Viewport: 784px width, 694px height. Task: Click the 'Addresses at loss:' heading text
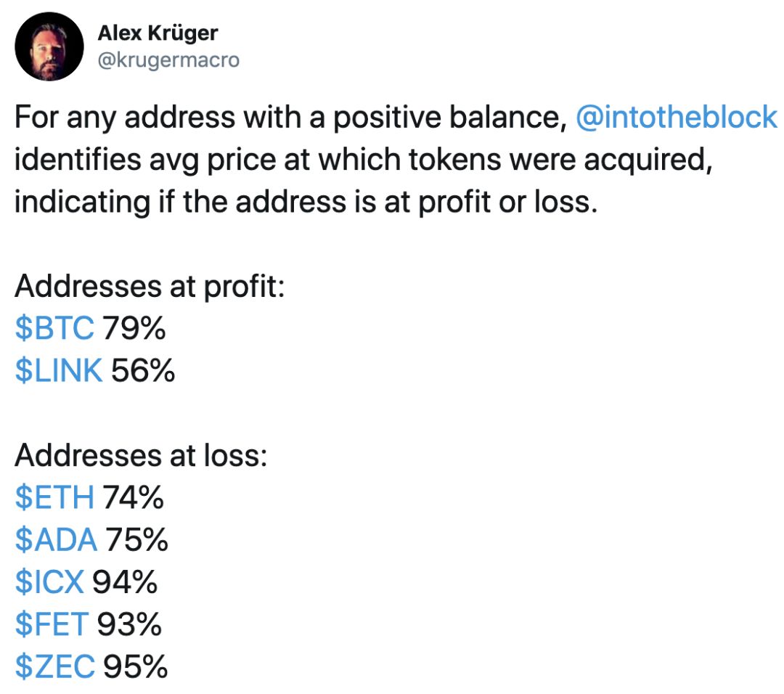coord(141,456)
